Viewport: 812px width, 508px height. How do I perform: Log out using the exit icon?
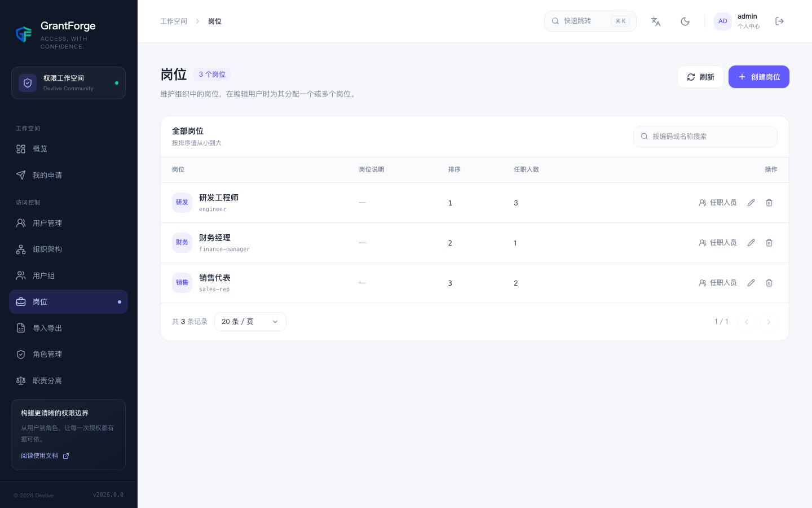[780, 21]
